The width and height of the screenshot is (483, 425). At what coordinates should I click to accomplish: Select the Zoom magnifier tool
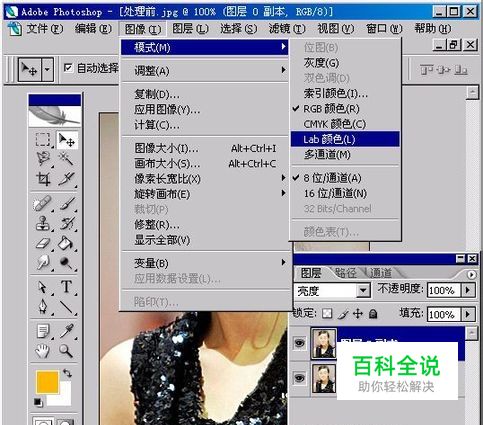click(66, 351)
